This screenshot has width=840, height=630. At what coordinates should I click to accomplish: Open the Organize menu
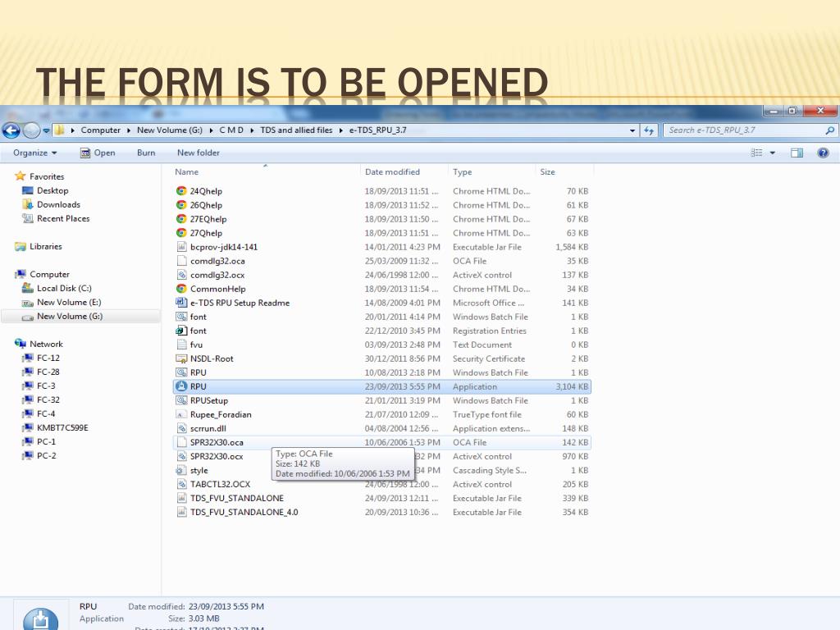[34, 153]
